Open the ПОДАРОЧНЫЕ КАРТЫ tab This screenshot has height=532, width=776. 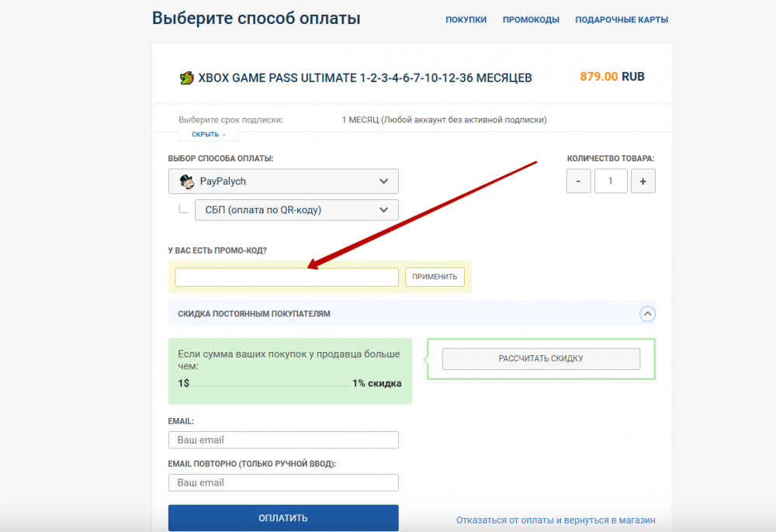coord(622,20)
